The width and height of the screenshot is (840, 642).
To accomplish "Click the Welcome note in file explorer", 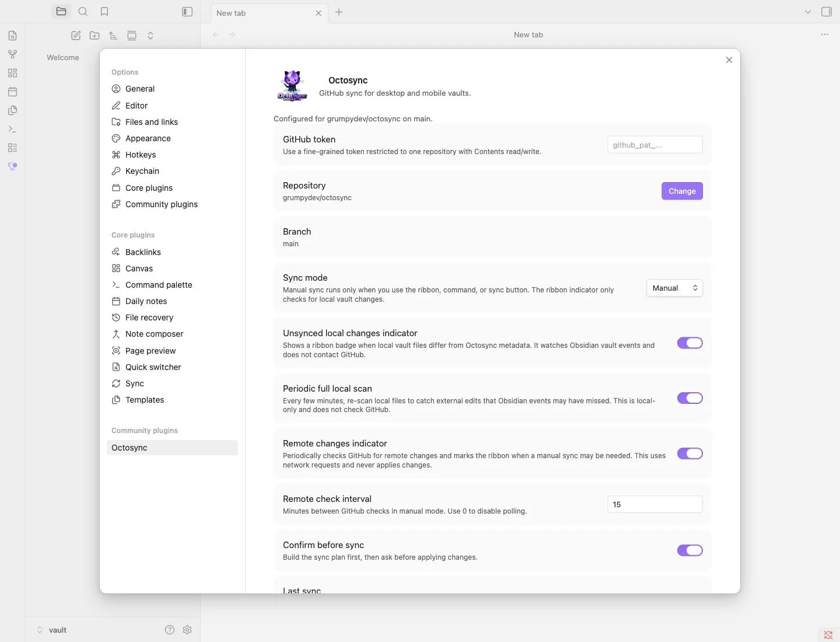I will point(63,57).
